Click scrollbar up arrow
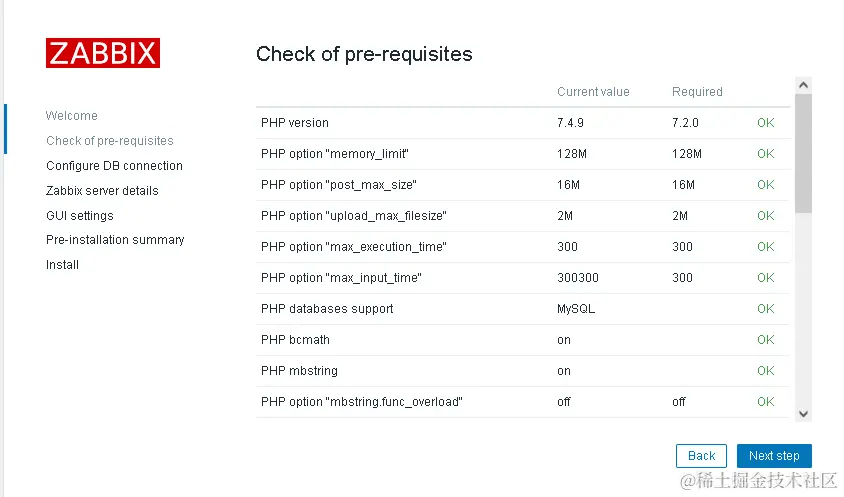 pyautogui.click(x=804, y=86)
